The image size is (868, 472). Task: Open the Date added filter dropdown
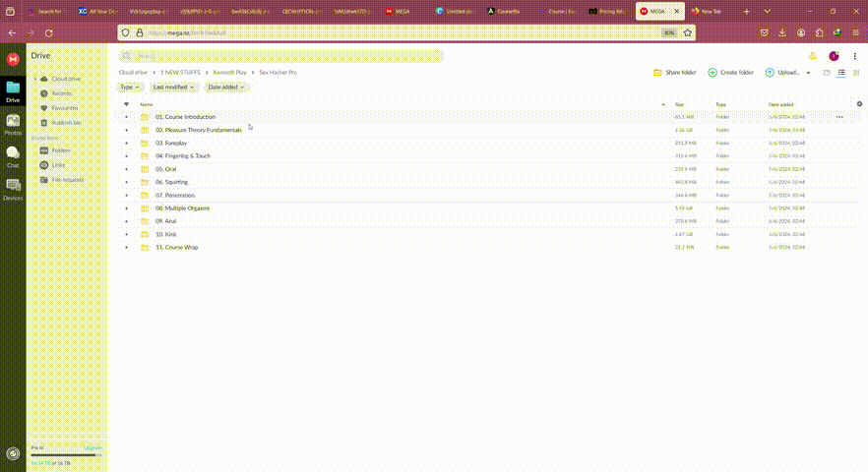pyautogui.click(x=226, y=87)
